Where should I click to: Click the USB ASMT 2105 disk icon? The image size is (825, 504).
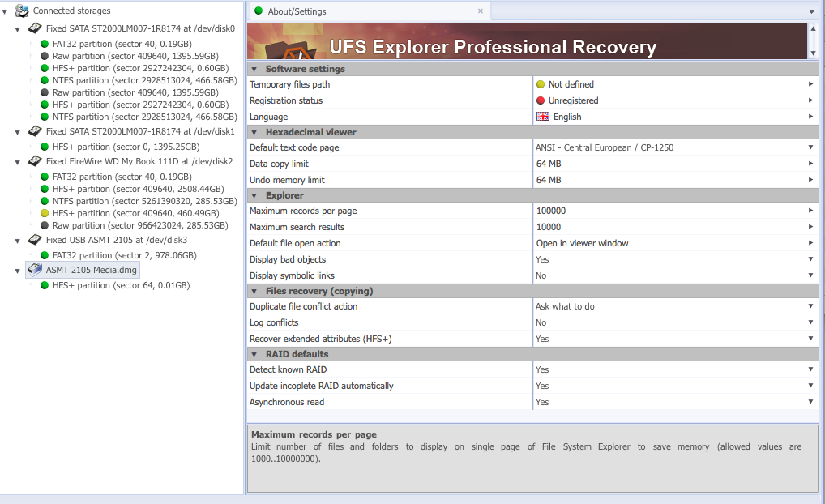tap(35, 240)
